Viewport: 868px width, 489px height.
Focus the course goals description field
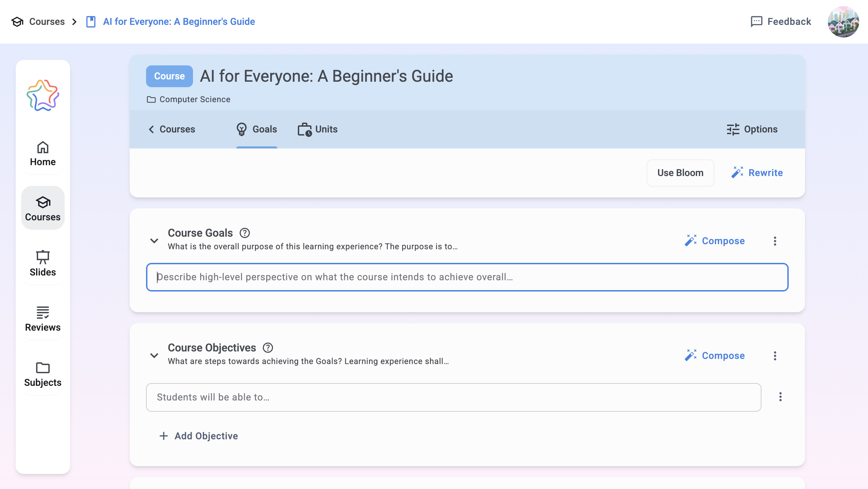coord(467,277)
